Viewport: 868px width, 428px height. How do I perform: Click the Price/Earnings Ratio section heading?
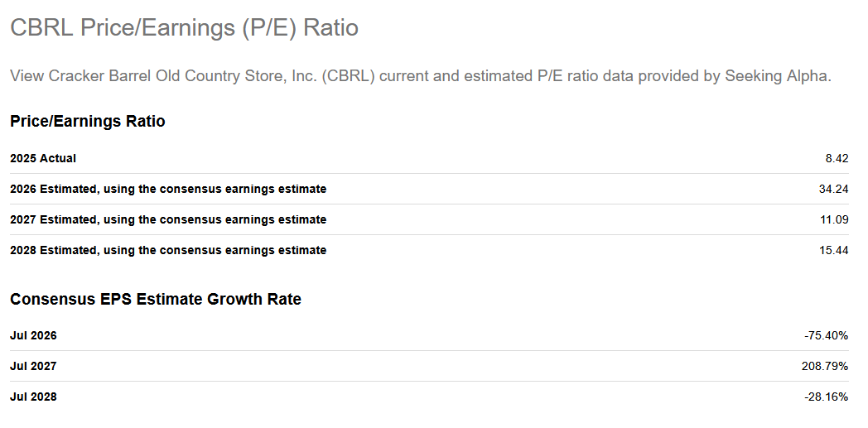[x=88, y=121]
